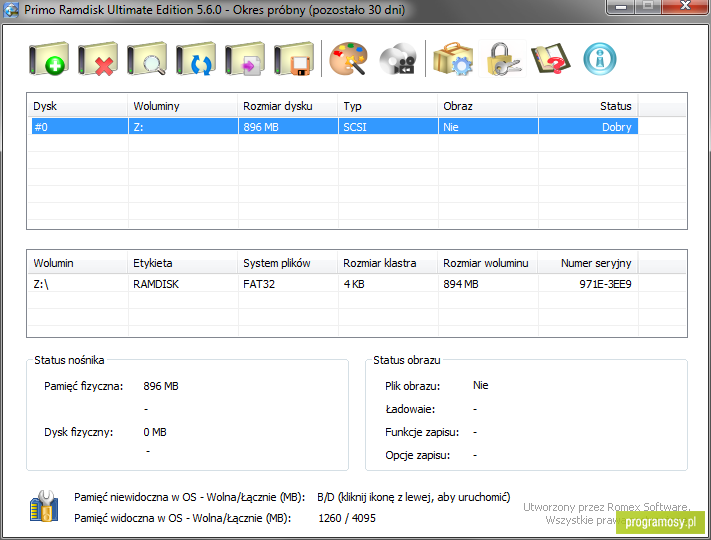Click the Typ column header

(388, 106)
